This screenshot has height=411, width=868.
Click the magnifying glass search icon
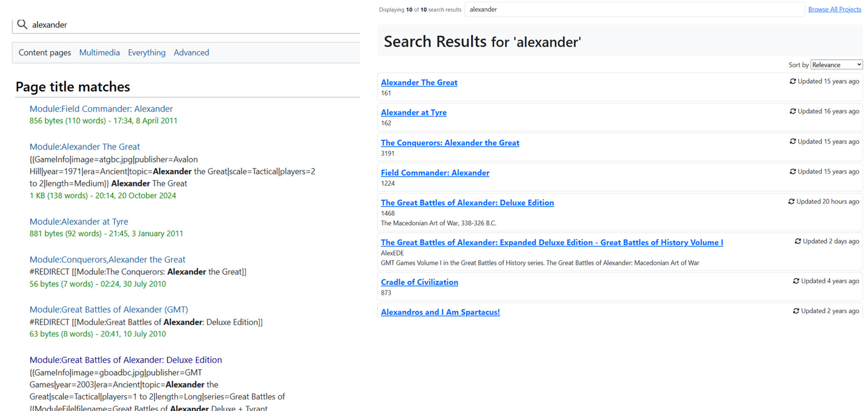[x=22, y=24]
